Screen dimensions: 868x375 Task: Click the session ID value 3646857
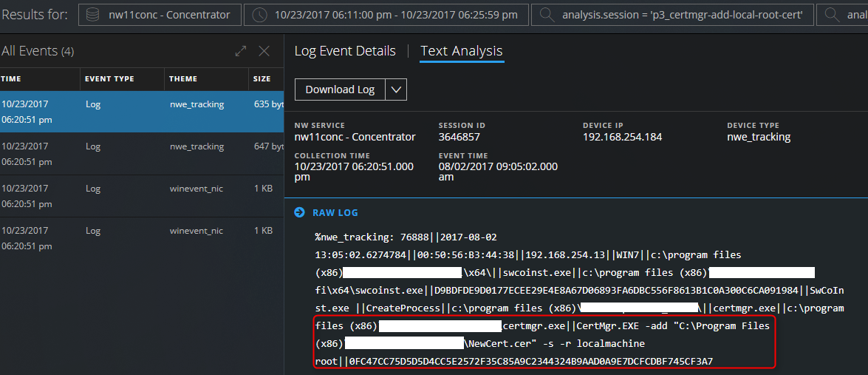[x=459, y=137]
